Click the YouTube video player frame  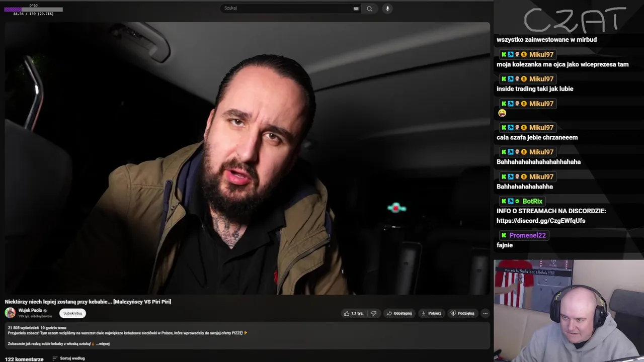[x=247, y=158]
